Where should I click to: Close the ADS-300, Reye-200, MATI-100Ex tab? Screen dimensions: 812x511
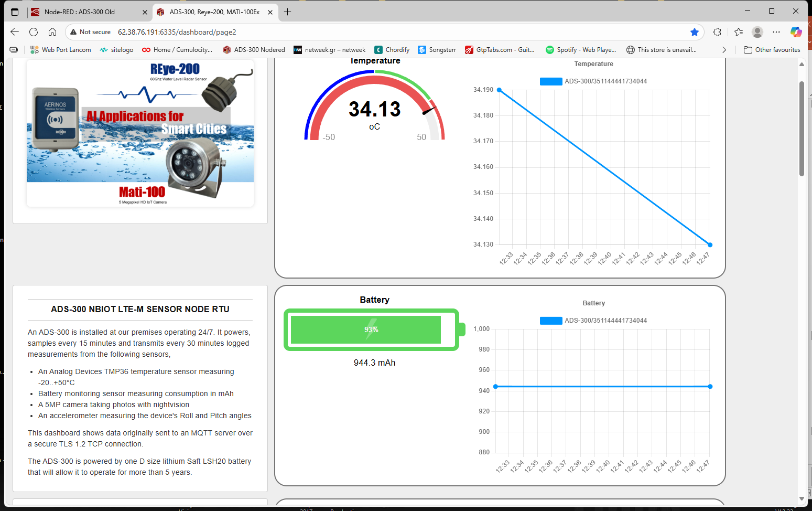pyautogui.click(x=270, y=12)
